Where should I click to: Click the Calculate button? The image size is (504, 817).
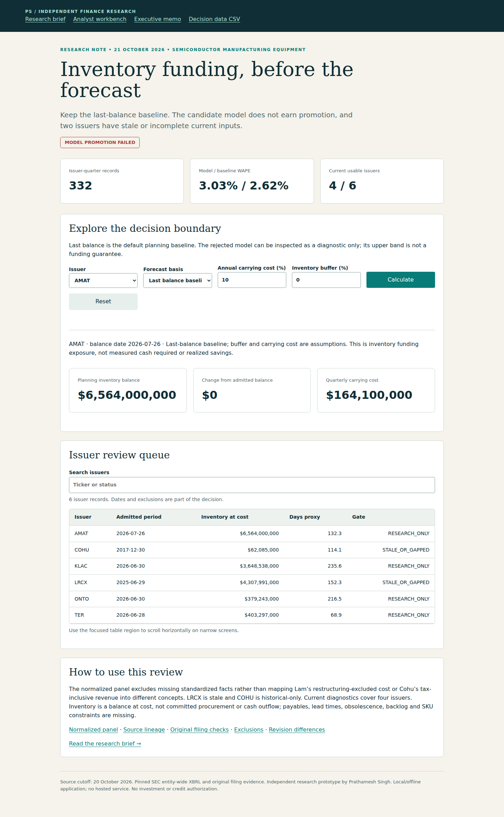pyautogui.click(x=401, y=280)
